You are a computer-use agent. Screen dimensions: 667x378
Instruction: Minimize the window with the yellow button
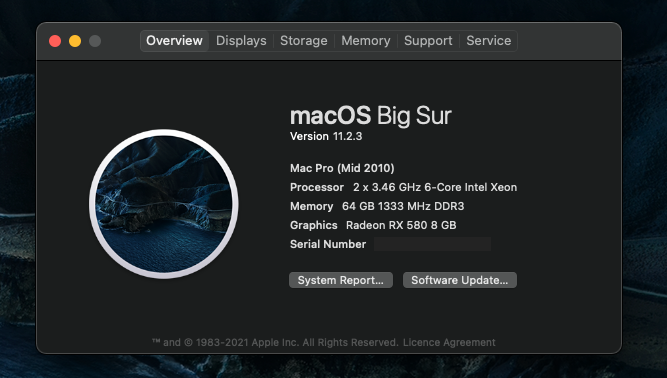[x=75, y=41]
